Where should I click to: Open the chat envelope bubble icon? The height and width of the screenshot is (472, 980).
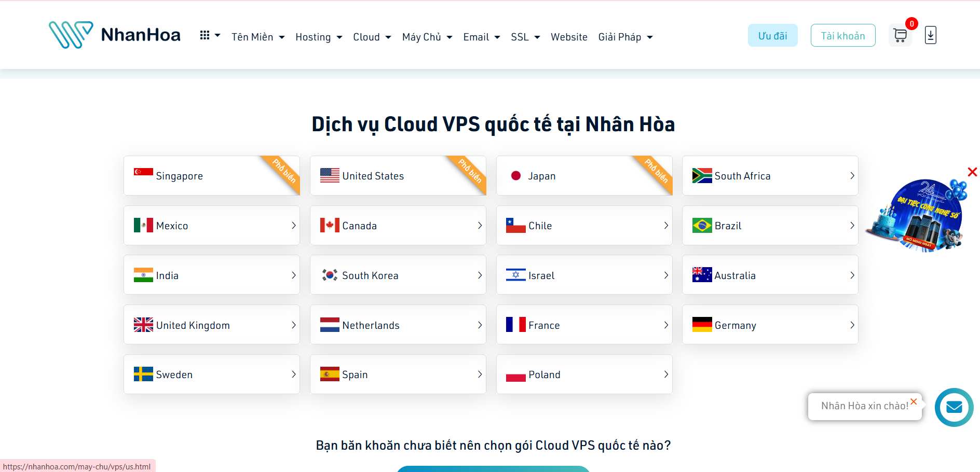954,407
